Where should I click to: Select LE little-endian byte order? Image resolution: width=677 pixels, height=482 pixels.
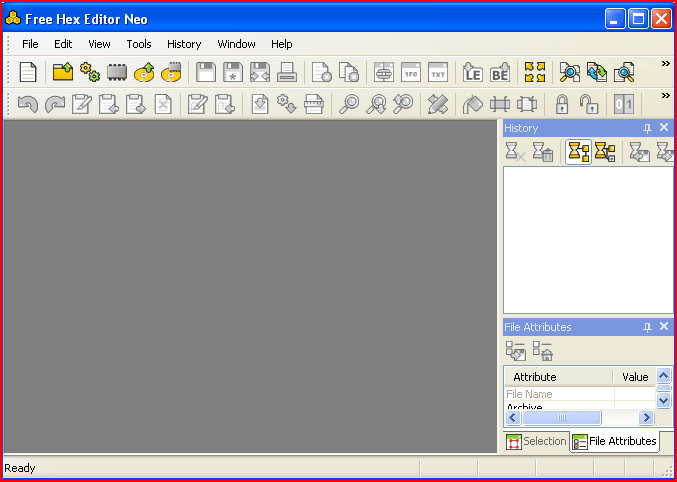(473, 72)
